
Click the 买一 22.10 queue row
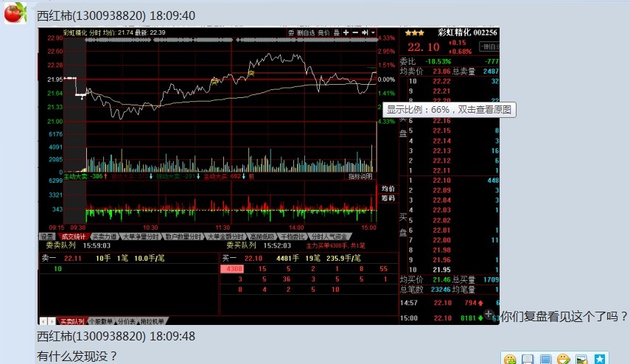[309, 258]
